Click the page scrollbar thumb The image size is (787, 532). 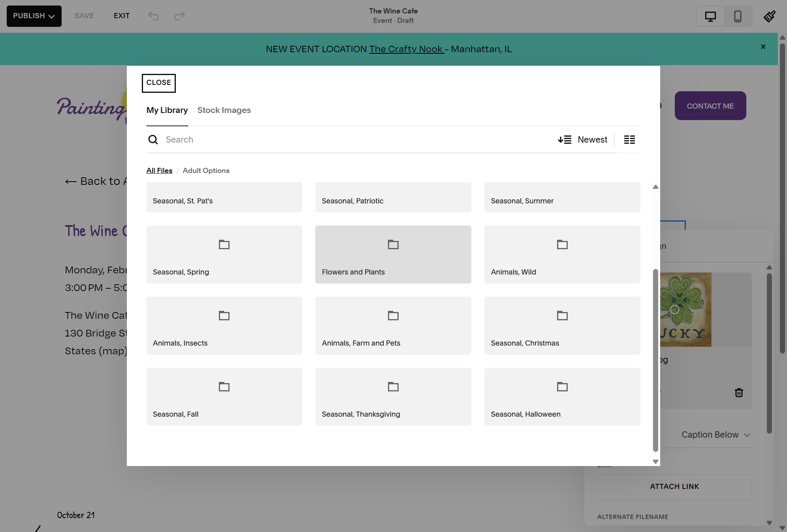(782, 198)
